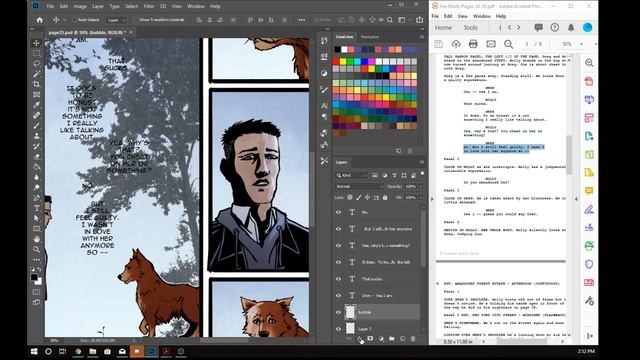The width and height of the screenshot is (640, 360).
Task: Select the Hand tool
Action: (x=37, y=239)
